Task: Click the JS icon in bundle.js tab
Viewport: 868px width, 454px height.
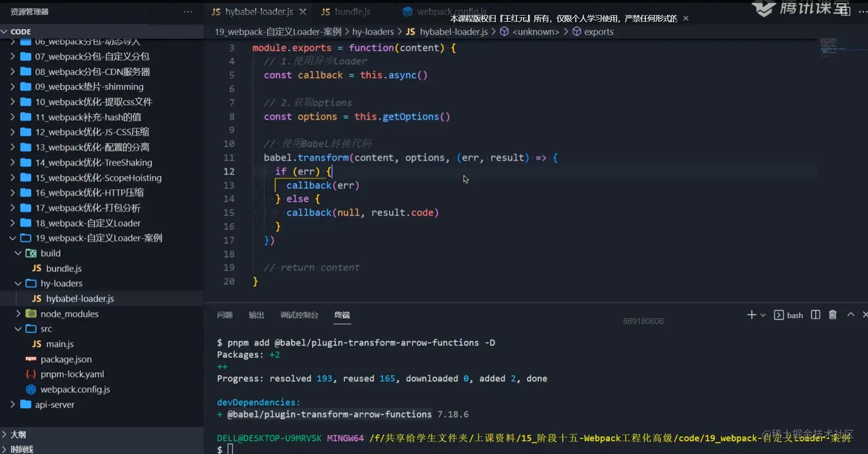Action: tap(325, 11)
